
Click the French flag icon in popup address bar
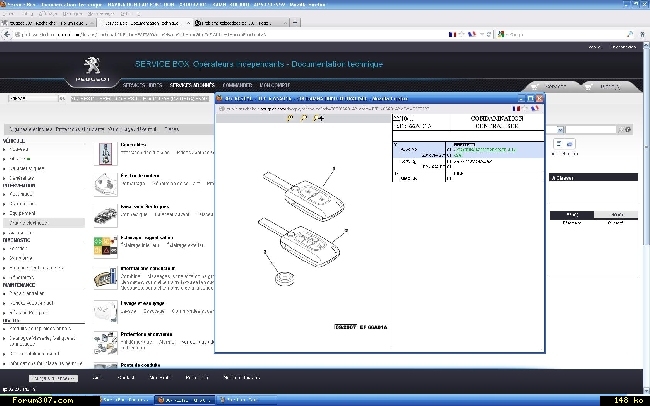516,109
